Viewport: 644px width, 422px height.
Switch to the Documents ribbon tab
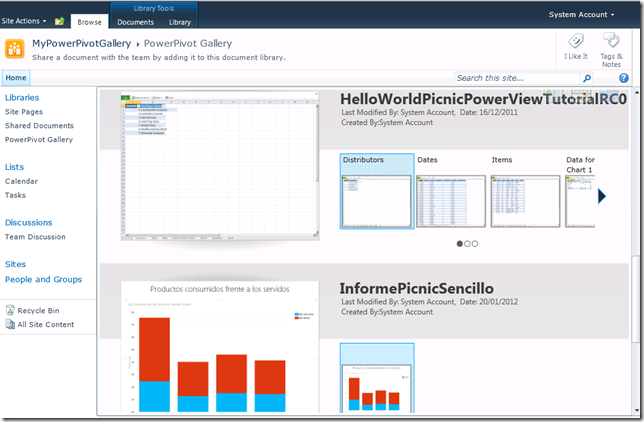(135, 21)
